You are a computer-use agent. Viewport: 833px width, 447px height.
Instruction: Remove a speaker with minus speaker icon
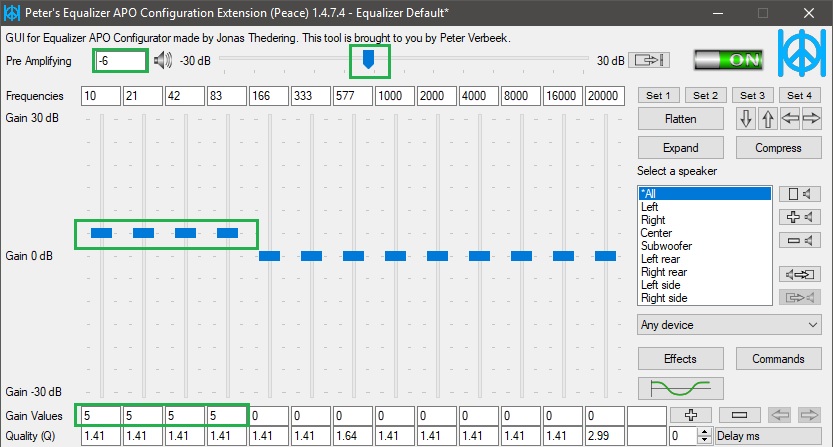(x=800, y=240)
